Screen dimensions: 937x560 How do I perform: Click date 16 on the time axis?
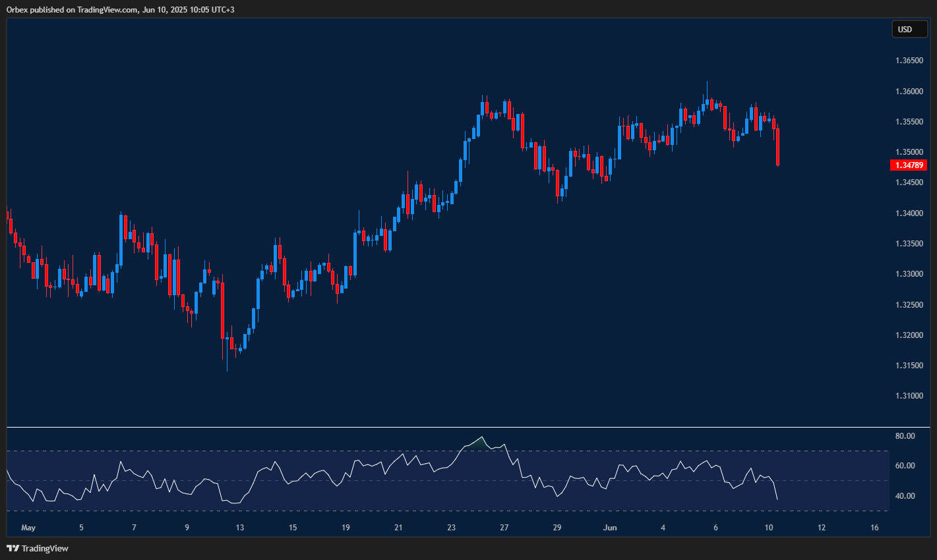tap(874, 528)
